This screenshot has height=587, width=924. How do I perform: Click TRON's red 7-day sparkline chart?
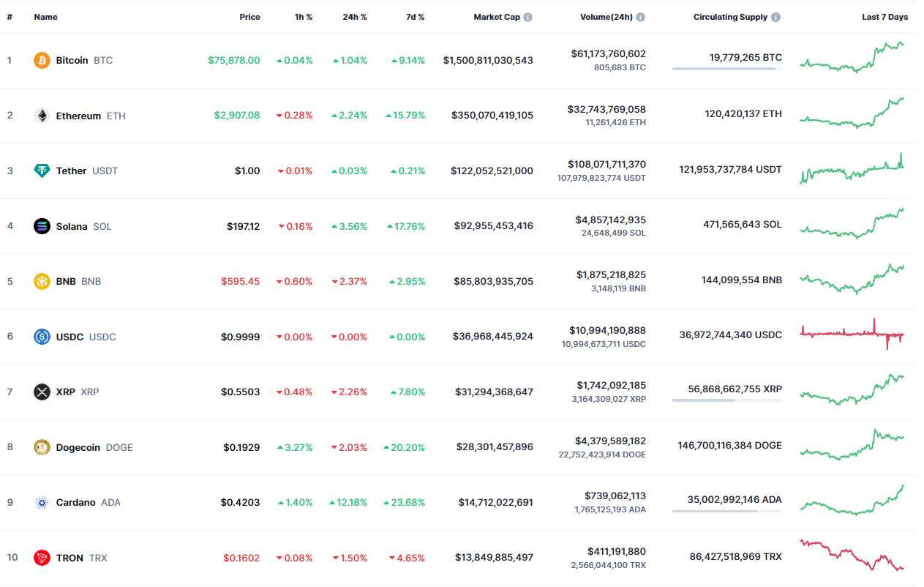tap(852, 555)
